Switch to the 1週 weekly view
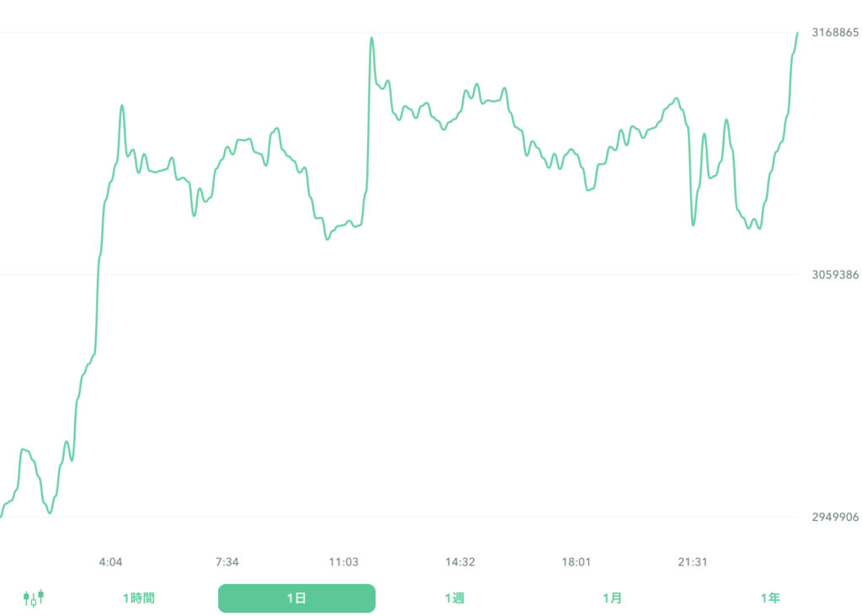 pyautogui.click(x=455, y=597)
